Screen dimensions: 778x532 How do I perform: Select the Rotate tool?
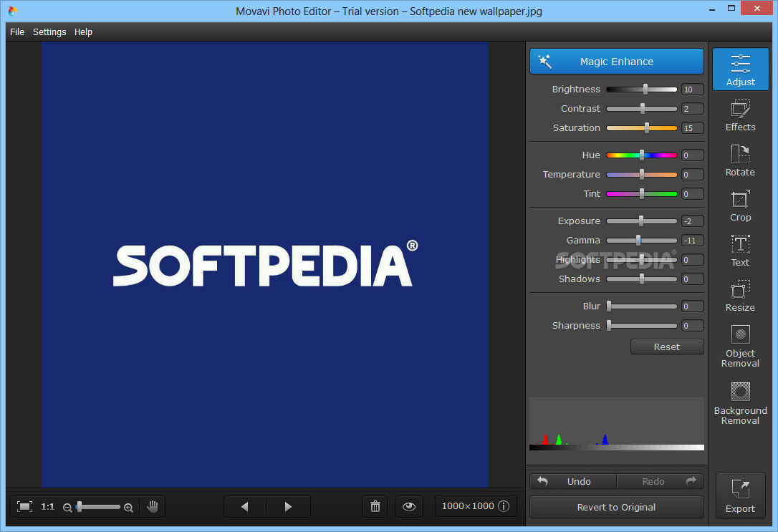(x=740, y=160)
